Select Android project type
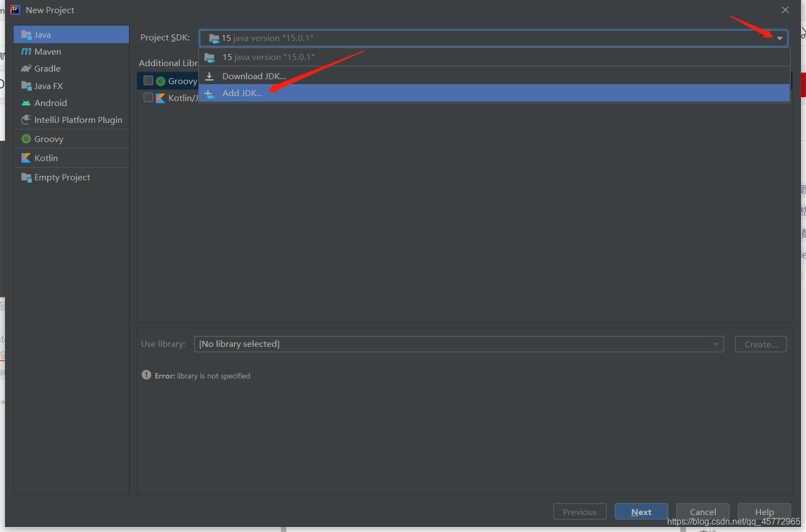 coord(71,103)
